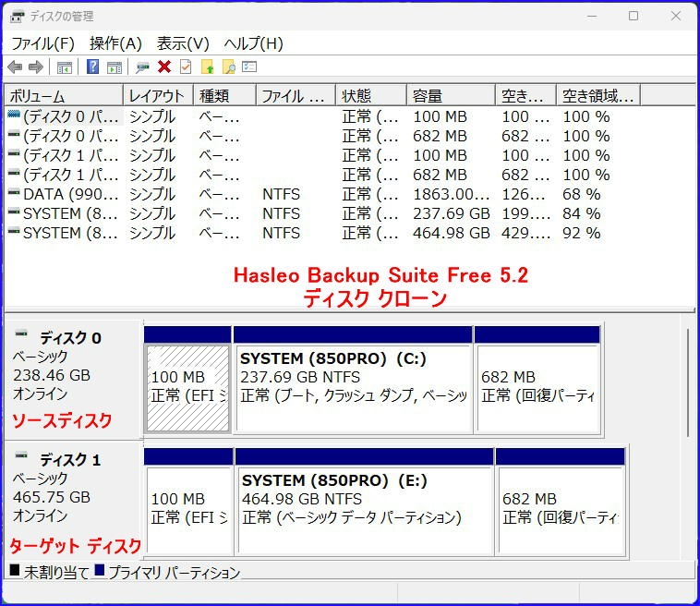The image size is (700, 606).
Task: Sort by the ファイル... column header
Action: pos(296,96)
